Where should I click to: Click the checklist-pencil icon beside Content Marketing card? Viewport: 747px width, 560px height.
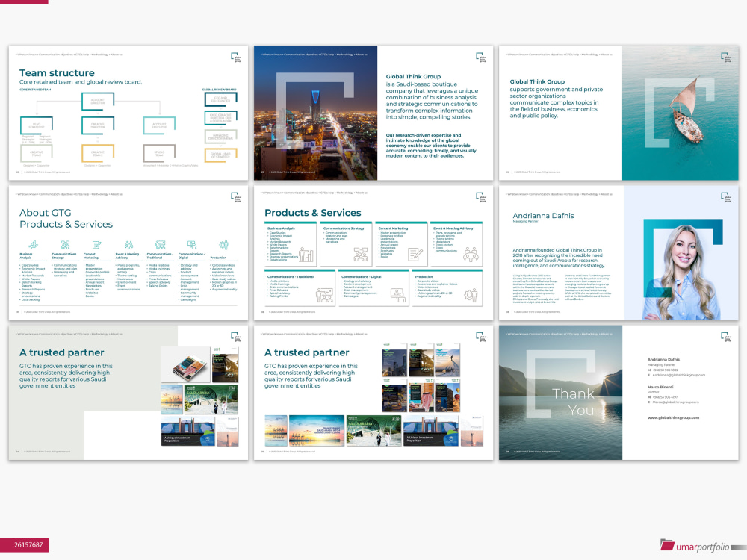click(414, 255)
